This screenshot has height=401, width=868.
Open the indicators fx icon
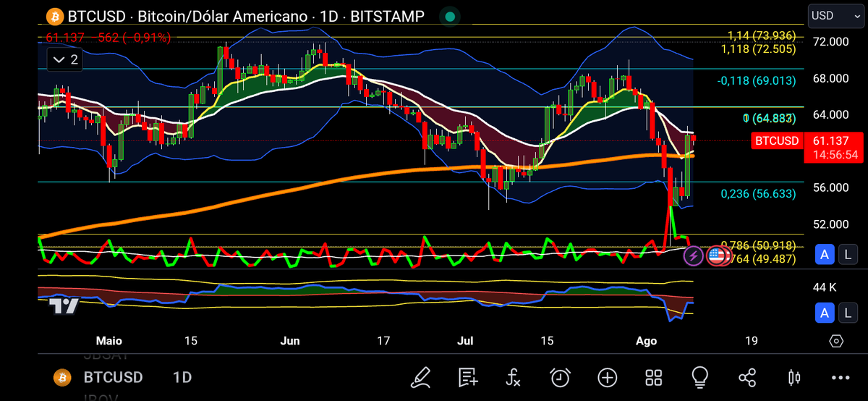coord(514,377)
